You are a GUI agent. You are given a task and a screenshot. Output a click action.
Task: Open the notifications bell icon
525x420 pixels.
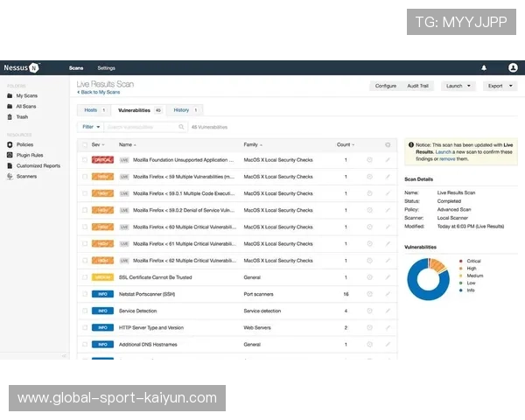click(x=484, y=67)
